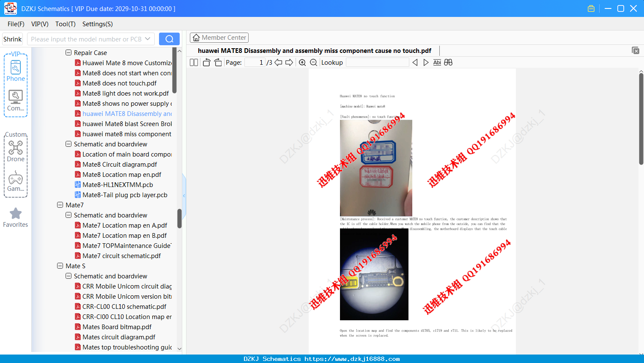Toggle two-page view layout icon
Image resolution: width=644 pixels, height=363 pixels.
pyautogui.click(x=194, y=63)
